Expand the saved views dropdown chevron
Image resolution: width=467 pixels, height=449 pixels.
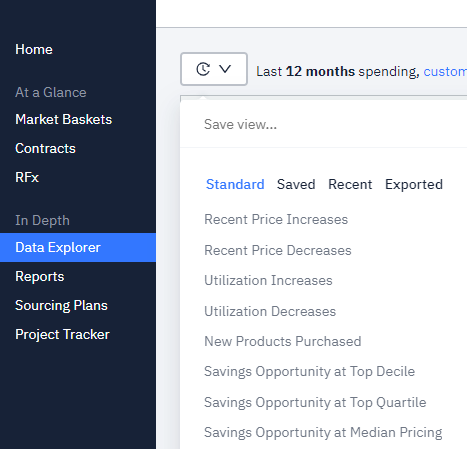(225, 69)
